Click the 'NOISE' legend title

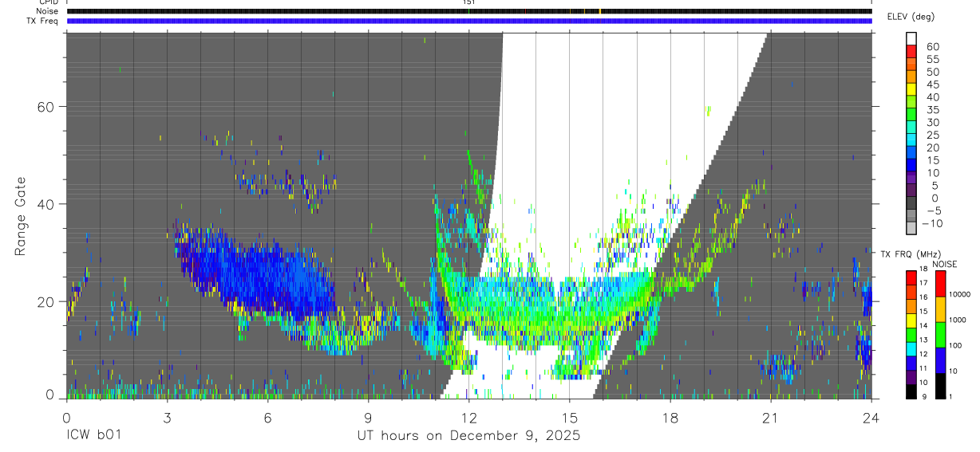(944, 264)
